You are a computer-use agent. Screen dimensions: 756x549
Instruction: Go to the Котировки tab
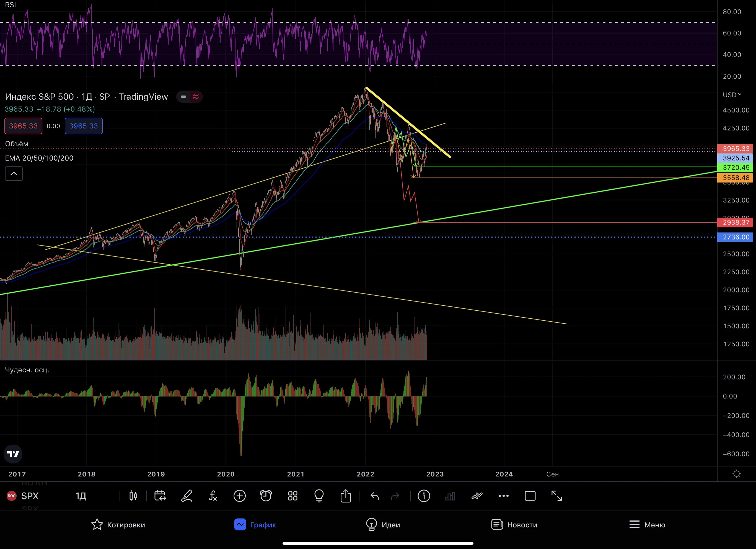(x=118, y=525)
